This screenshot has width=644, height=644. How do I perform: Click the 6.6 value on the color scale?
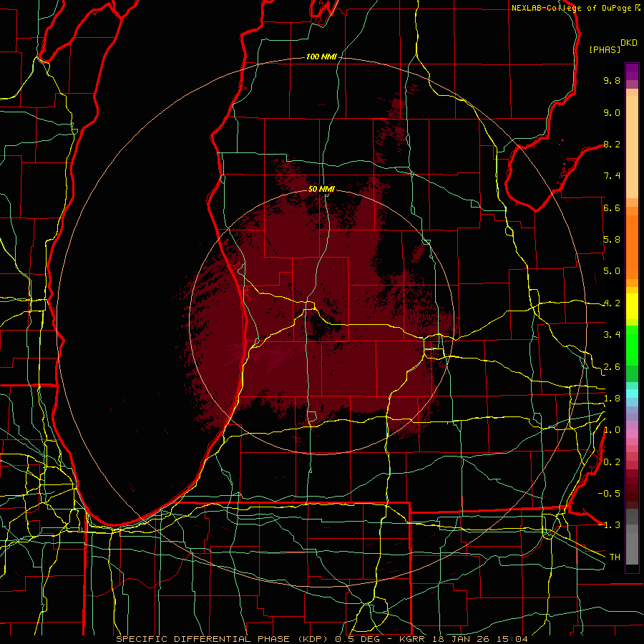coord(612,208)
